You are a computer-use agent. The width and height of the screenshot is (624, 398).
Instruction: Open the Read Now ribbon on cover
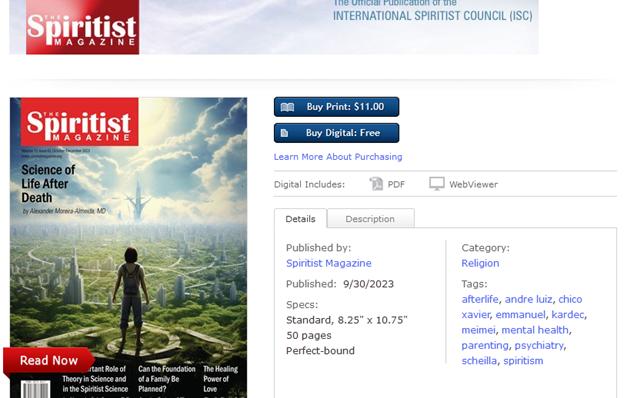[x=49, y=361]
